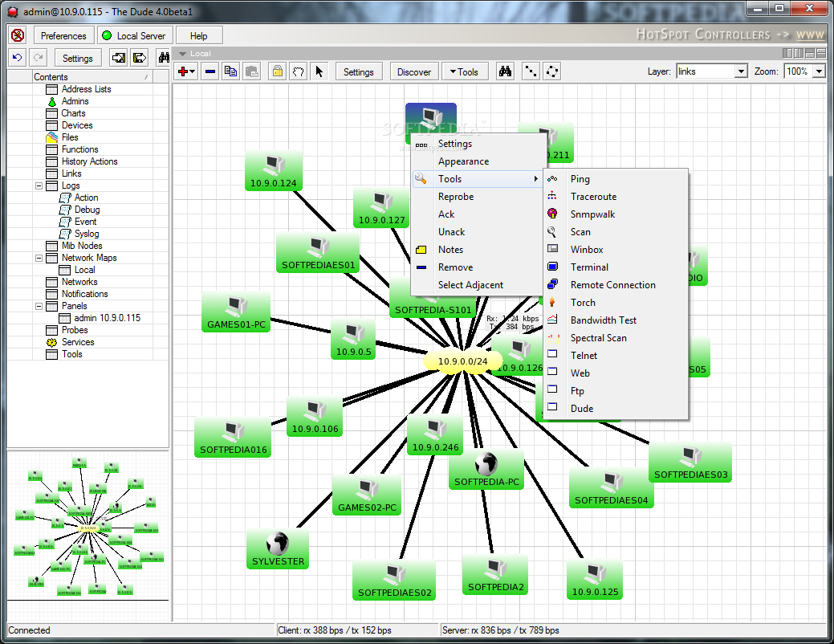Viewport: 834px width, 644px height.
Task: Click the network overview minimap thumbnail
Action: click(x=87, y=526)
